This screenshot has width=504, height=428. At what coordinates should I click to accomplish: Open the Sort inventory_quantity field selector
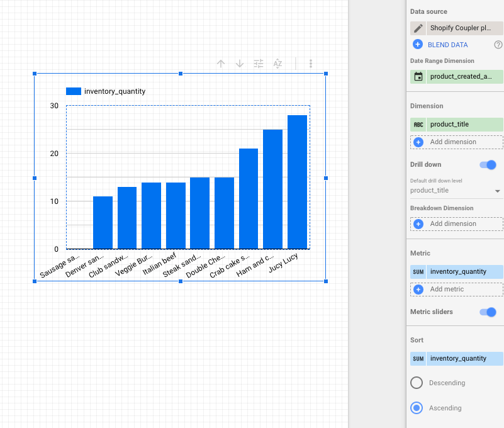click(x=464, y=359)
